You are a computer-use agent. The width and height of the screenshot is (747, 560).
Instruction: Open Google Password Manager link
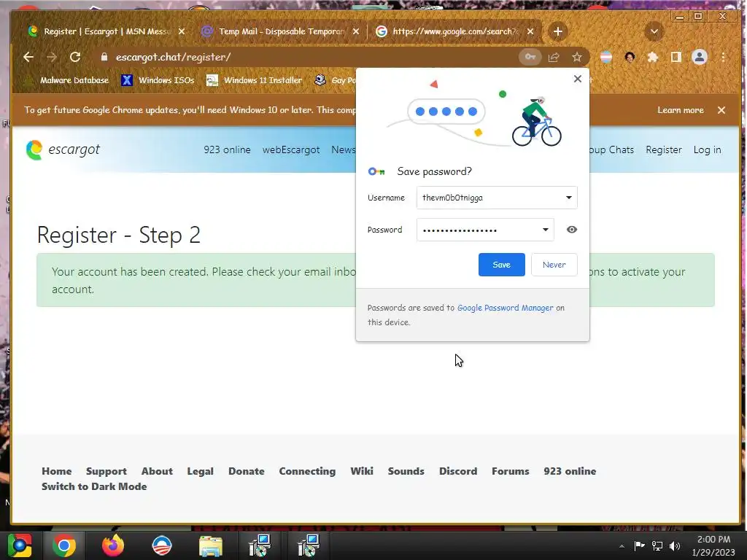tap(505, 308)
